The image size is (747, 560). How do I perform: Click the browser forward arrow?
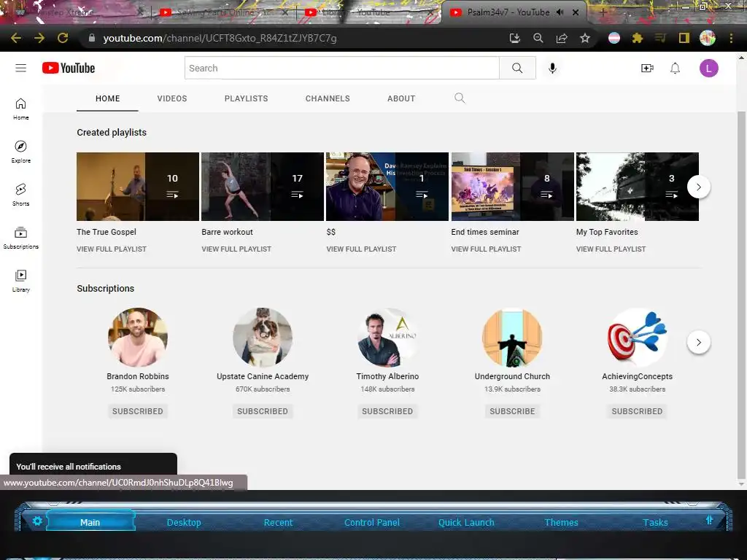[x=39, y=38]
